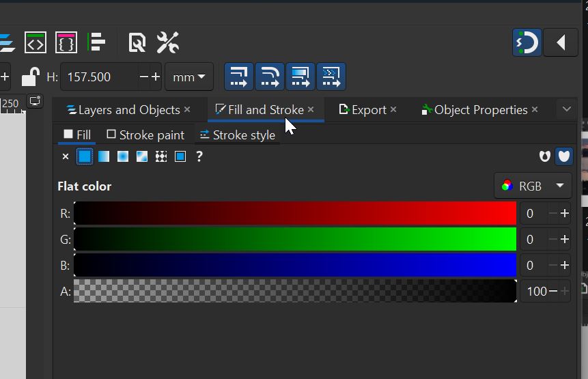Screen dimensions: 588x379
Task: Select the Stroke style sub-tab
Action: click(x=238, y=135)
